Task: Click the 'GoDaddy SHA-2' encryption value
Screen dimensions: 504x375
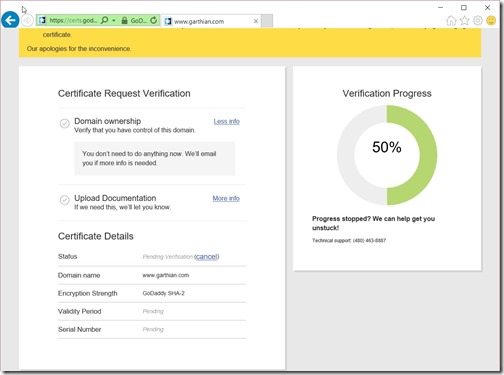Action: coord(163,293)
